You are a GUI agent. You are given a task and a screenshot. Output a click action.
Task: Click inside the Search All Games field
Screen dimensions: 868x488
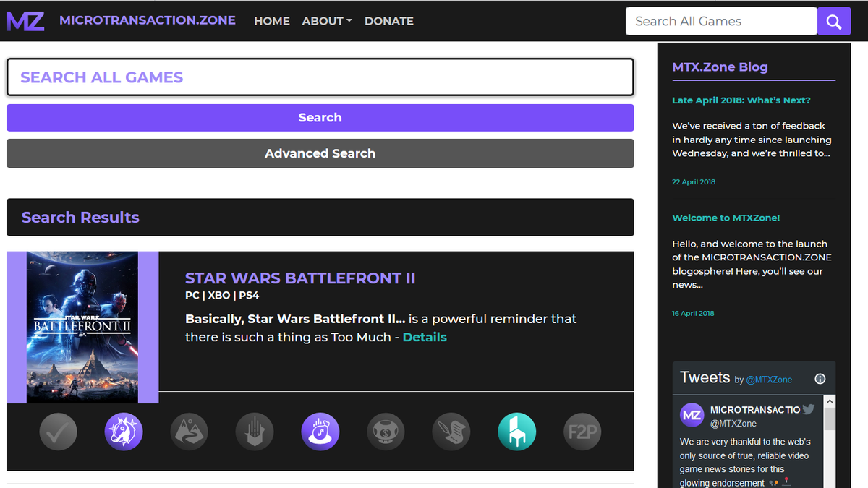click(x=720, y=21)
